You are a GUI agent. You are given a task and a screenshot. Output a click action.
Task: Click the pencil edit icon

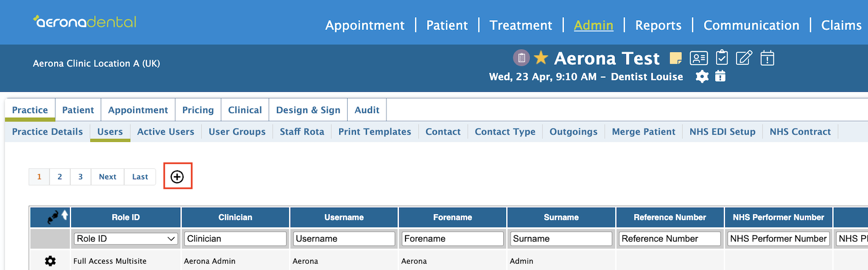[x=744, y=58]
